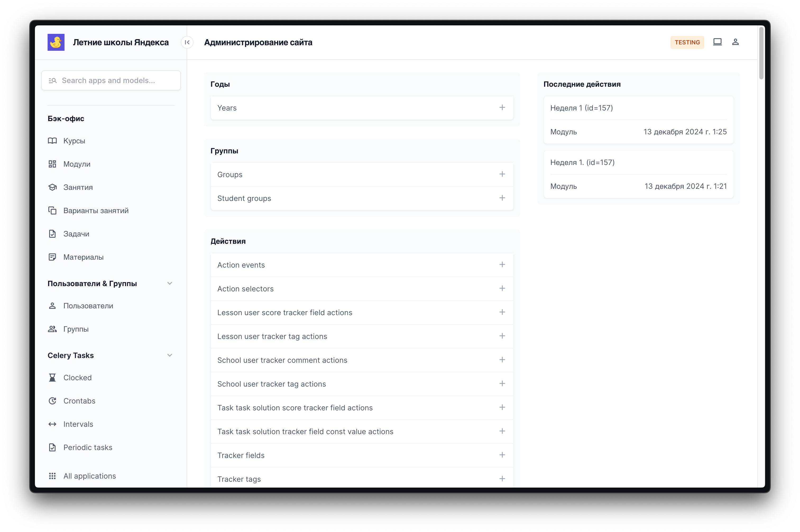Open Модули in the sidebar

point(77,164)
